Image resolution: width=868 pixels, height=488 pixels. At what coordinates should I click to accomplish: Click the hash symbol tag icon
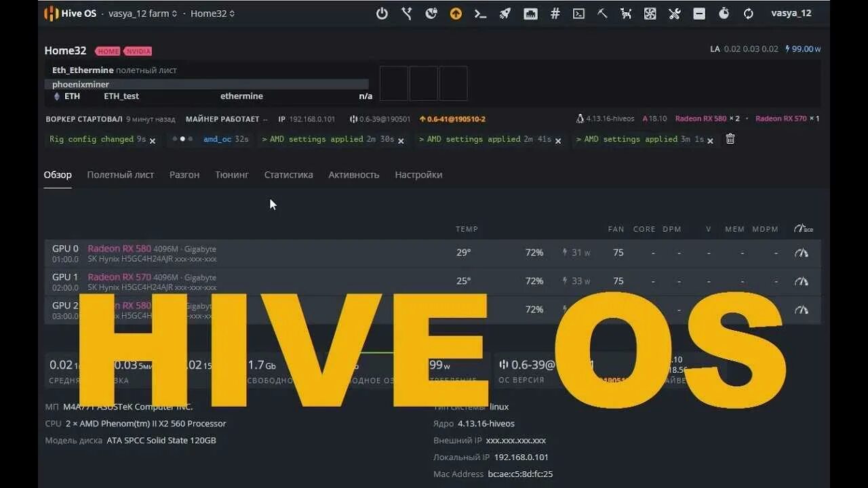click(x=555, y=14)
